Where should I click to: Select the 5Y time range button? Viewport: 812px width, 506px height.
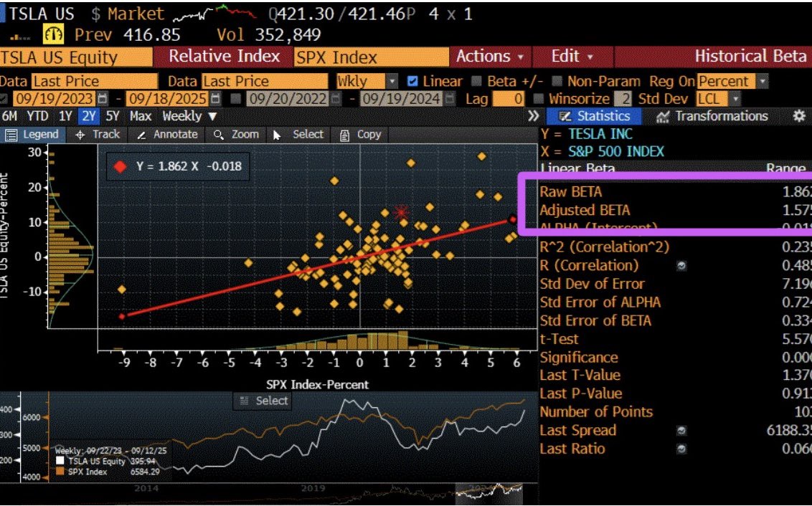[113, 116]
